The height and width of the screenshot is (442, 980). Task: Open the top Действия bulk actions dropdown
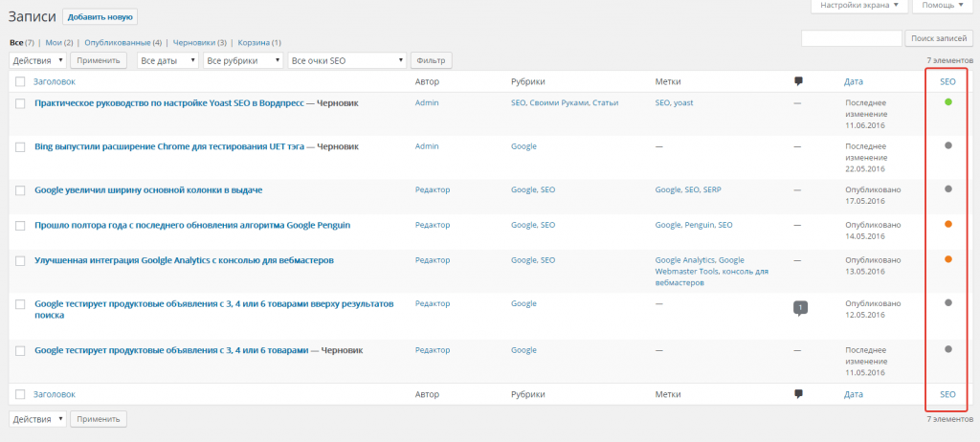[x=37, y=60]
